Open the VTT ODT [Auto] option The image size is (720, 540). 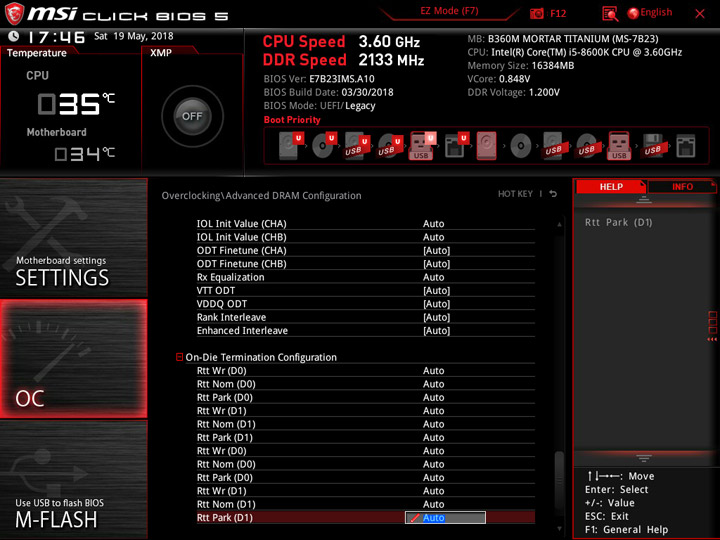point(436,290)
